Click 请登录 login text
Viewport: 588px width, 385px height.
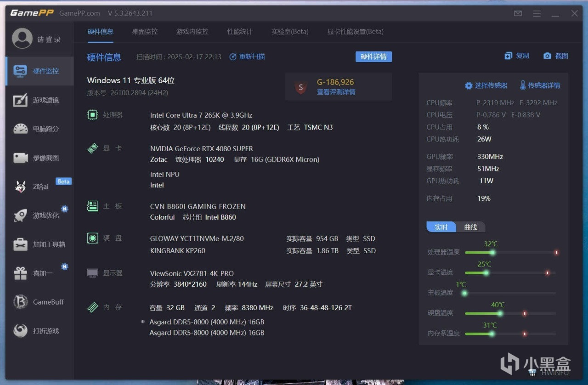pyautogui.click(x=49, y=40)
